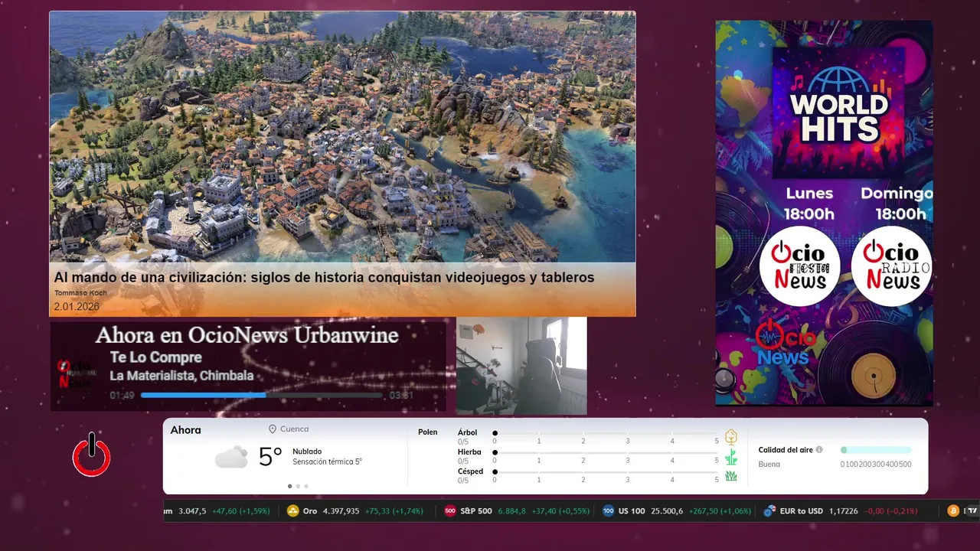Click the Césped pollen level slider
The image size is (980, 551).
pyautogui.click(x=606, y=472)
